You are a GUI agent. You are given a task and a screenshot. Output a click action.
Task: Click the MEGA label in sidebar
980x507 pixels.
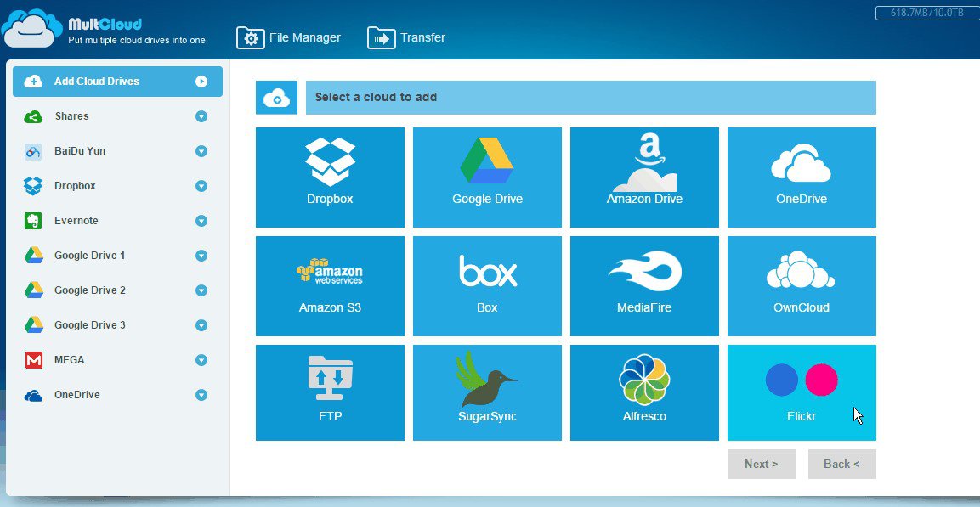click(x=70, y=360)
